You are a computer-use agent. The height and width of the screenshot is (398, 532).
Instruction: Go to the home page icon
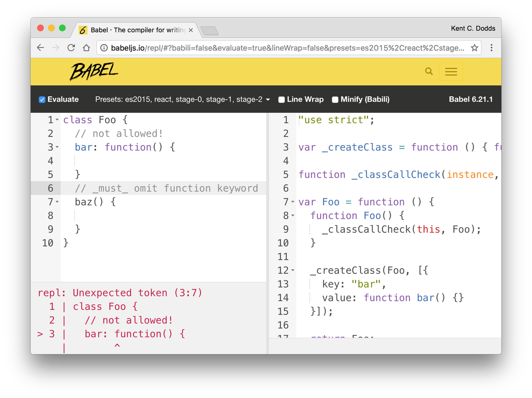[86, 48]
